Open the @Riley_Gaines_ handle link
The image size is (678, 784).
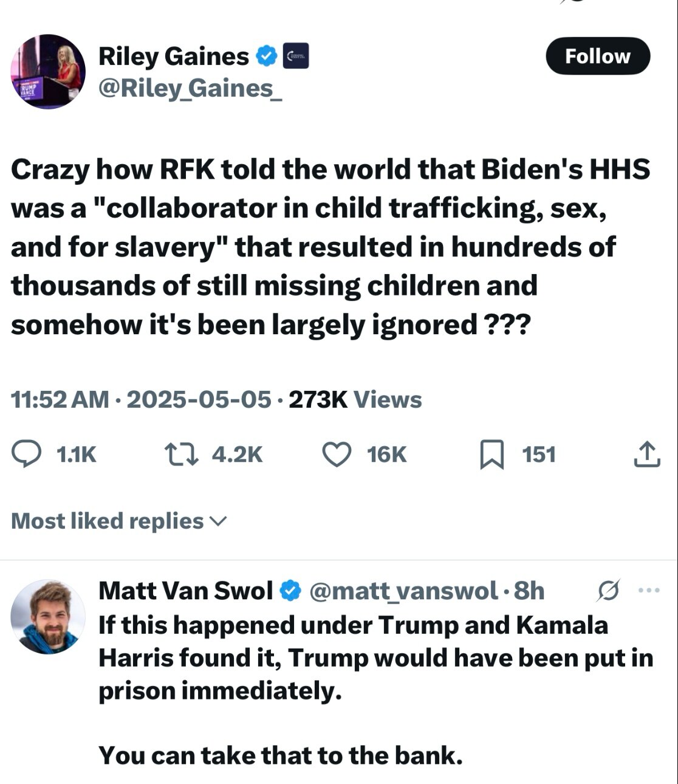[x=190, y=89]
